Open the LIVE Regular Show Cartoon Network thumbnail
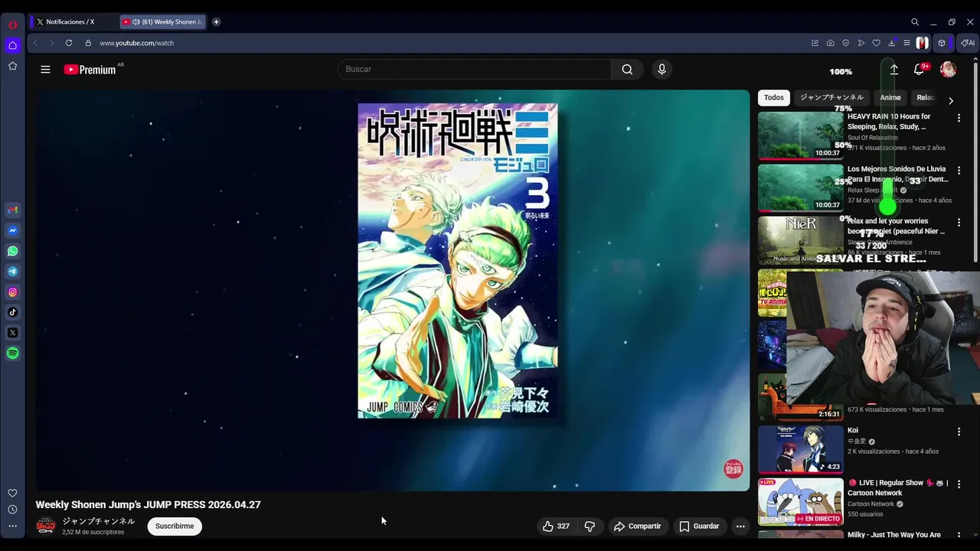Screen dimensions: 980x551 pos(800,501)
